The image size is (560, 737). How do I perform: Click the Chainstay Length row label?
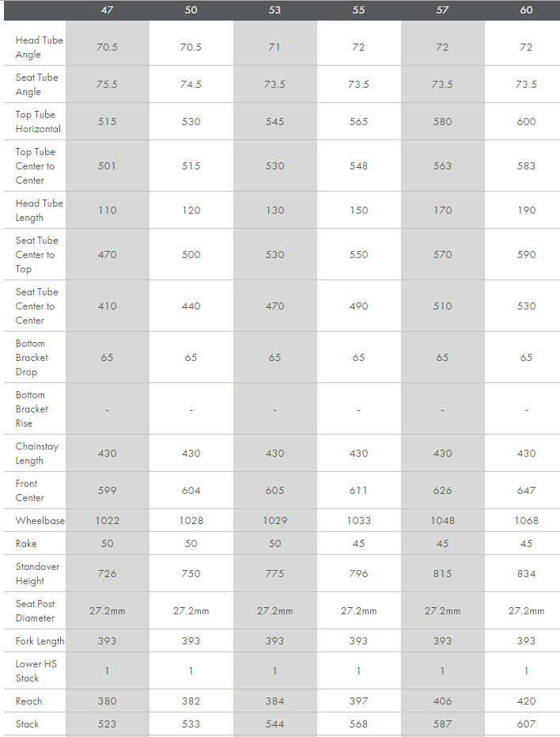(36, 454)
